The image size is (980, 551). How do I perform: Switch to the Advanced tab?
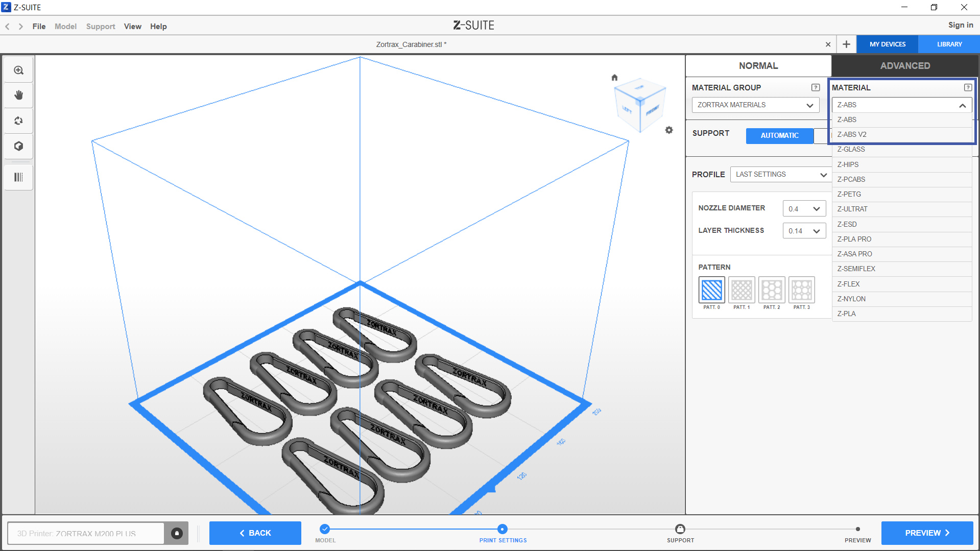click(904, 66)
